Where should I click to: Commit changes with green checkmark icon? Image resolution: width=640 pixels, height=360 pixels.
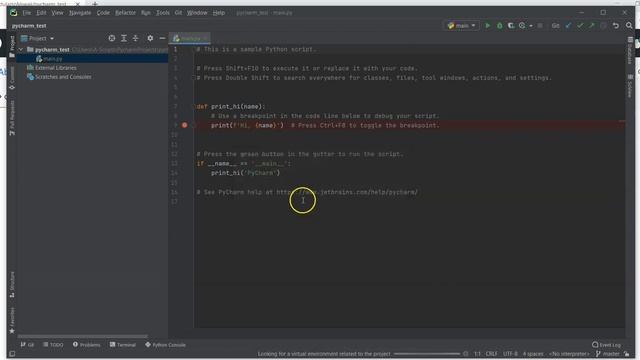pos(580,26)
